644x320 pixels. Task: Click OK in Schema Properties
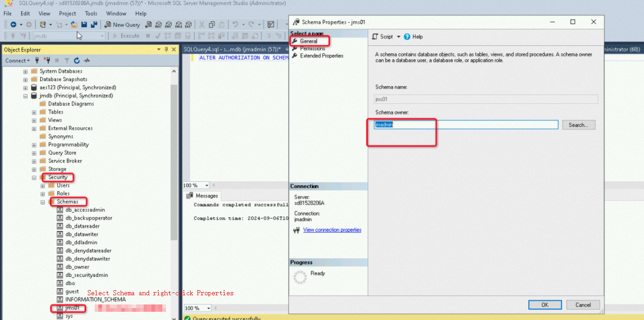coord(545,305)
